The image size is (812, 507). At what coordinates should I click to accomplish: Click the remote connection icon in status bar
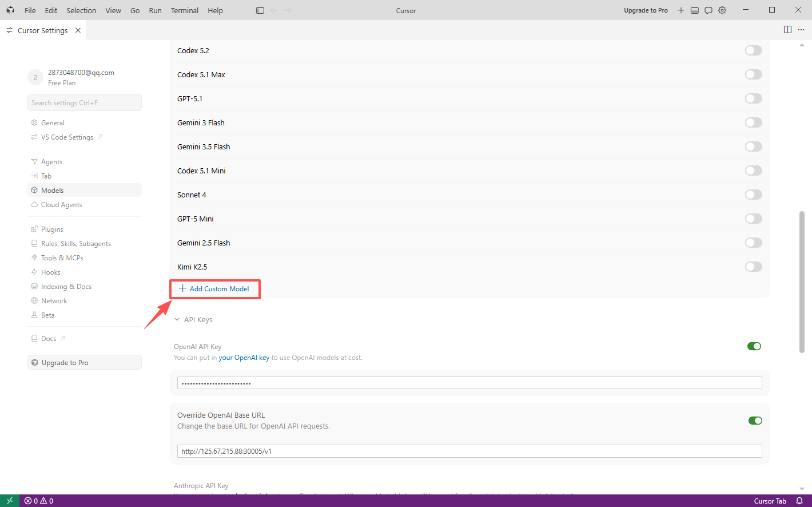(10, 501)
